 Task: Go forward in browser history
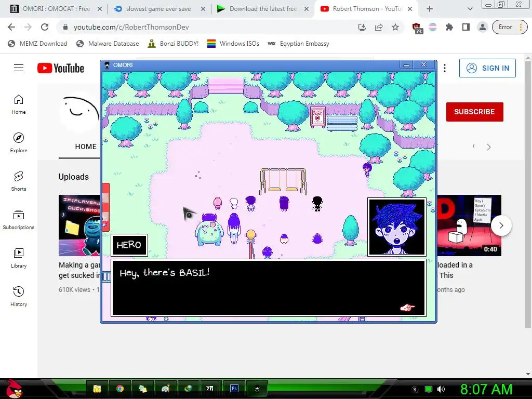pyautogui.click(x=28, y=27)
